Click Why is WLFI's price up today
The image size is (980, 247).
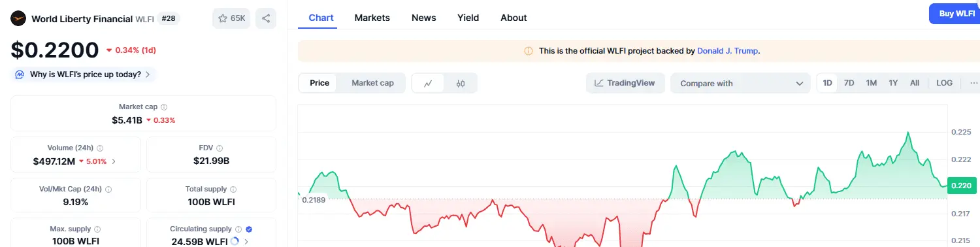(x=86, y=74)
